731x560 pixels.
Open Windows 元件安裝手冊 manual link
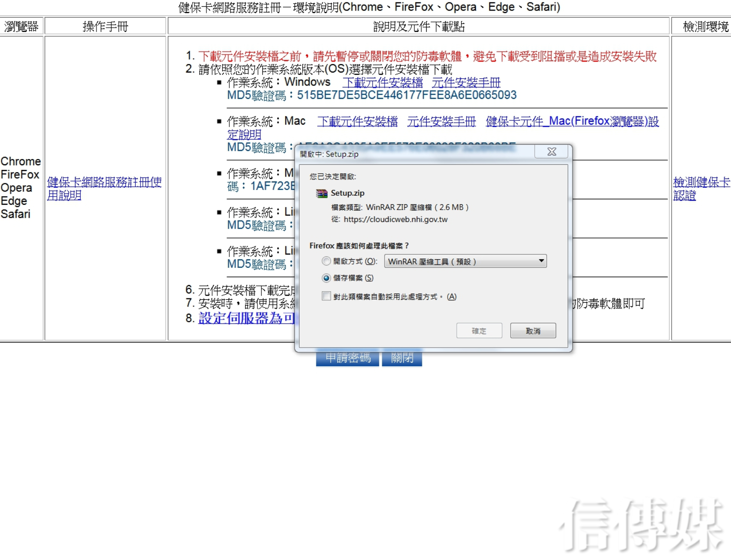pyautogui.click(x=466, y=83)
